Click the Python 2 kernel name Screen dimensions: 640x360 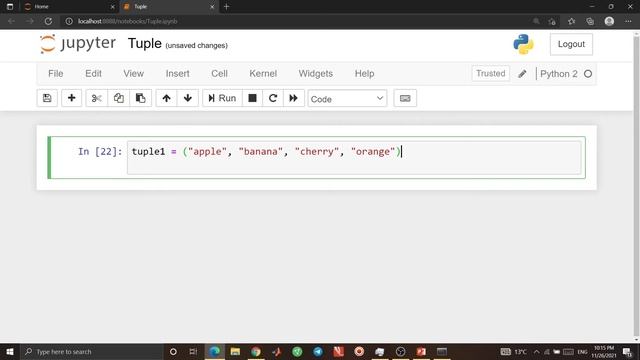coord(558,74)
